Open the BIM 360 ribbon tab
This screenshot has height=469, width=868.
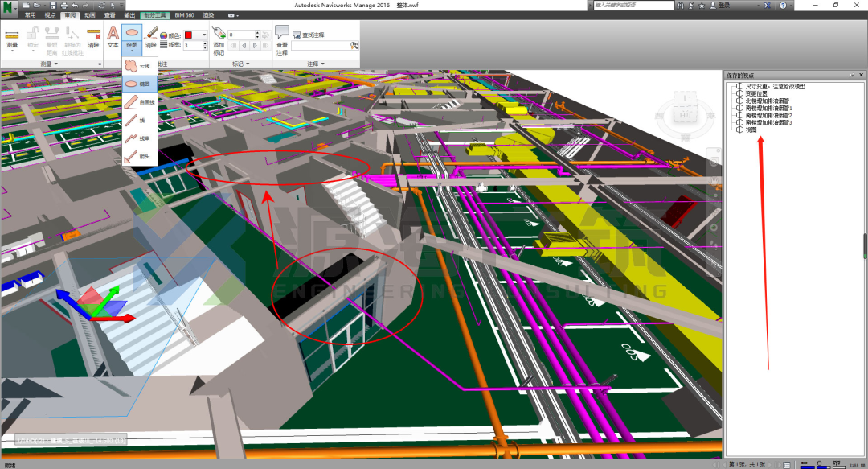pyautogui.click(x=184, y=15)
